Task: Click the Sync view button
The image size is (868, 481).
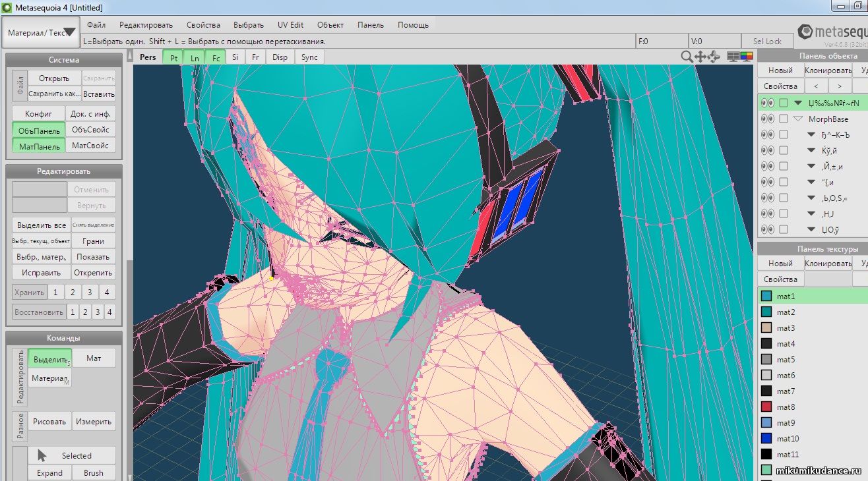Action: (310, 57)
